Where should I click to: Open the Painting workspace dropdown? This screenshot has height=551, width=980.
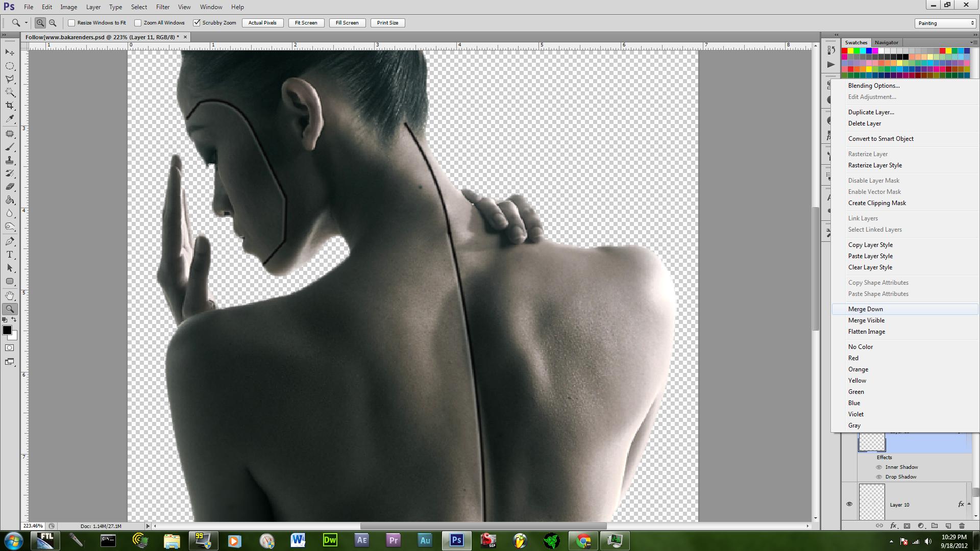[x=945, y=23]
